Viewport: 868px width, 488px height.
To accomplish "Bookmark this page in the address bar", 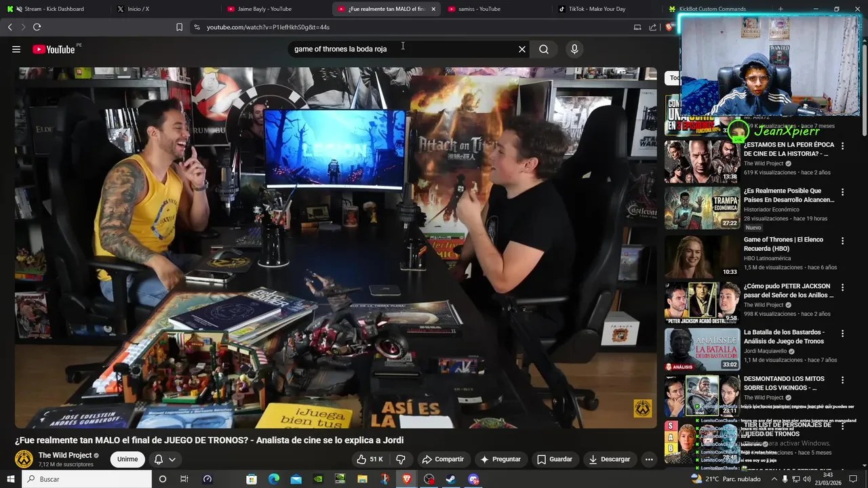I will (179, 27).
